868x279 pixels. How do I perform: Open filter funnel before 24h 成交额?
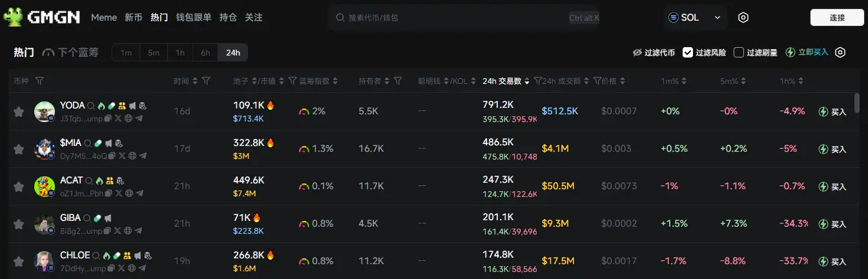point(537,81)
